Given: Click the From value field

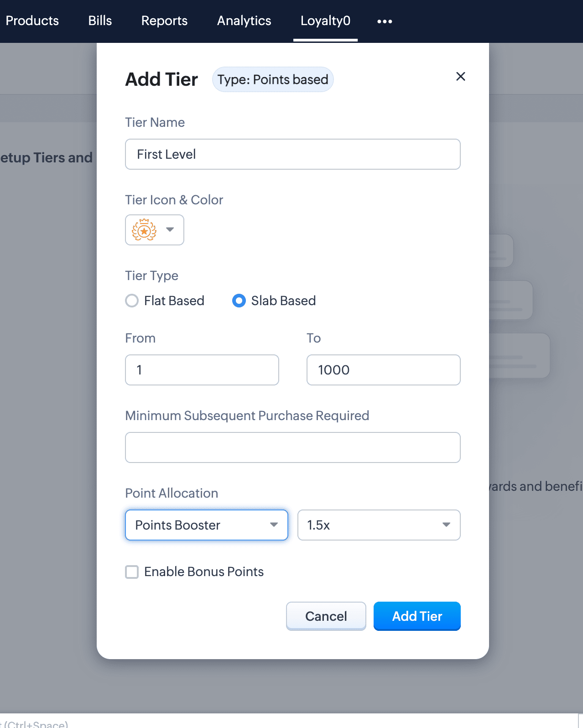Looking at the screenshot, I should (202, 370).
